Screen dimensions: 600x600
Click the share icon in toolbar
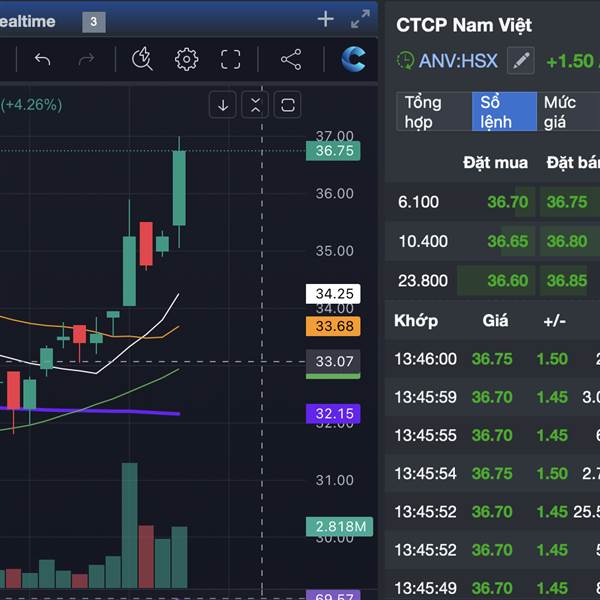pyautogui.click(x=291, y=59)
